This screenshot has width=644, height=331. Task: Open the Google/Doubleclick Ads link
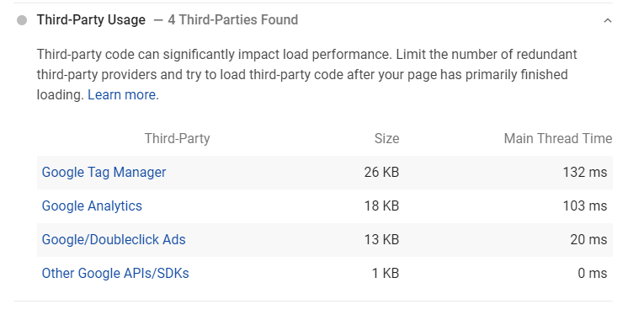point(114,239)
